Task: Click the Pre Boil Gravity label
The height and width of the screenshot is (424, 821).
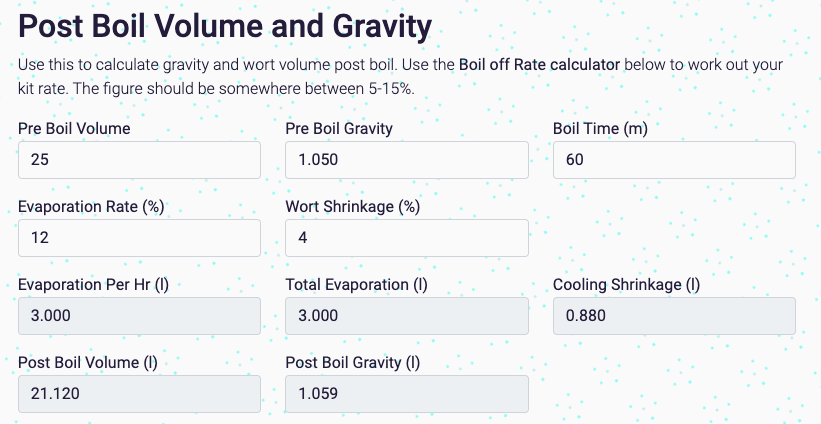Action: (339, 128)
